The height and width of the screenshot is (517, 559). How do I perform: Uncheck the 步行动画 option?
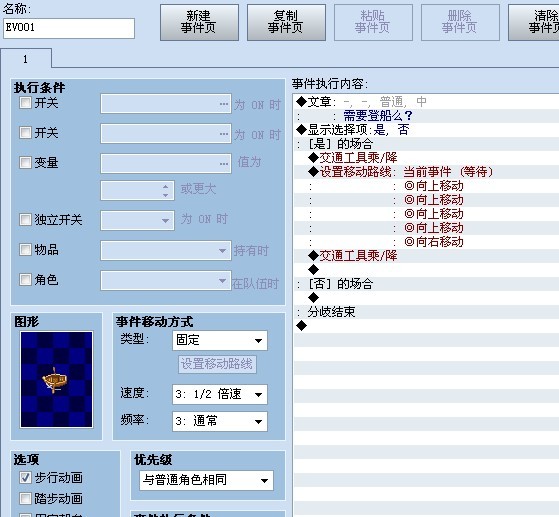(25, 477)
